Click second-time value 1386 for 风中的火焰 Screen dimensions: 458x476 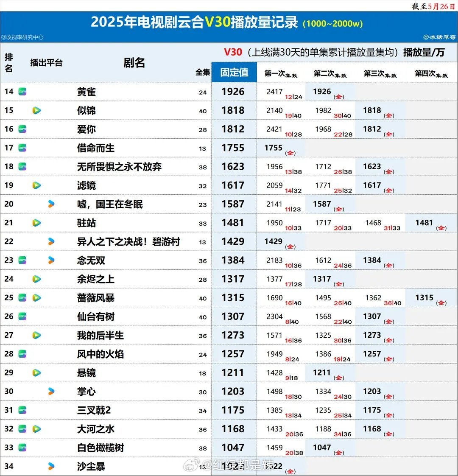tap(323, 354)
